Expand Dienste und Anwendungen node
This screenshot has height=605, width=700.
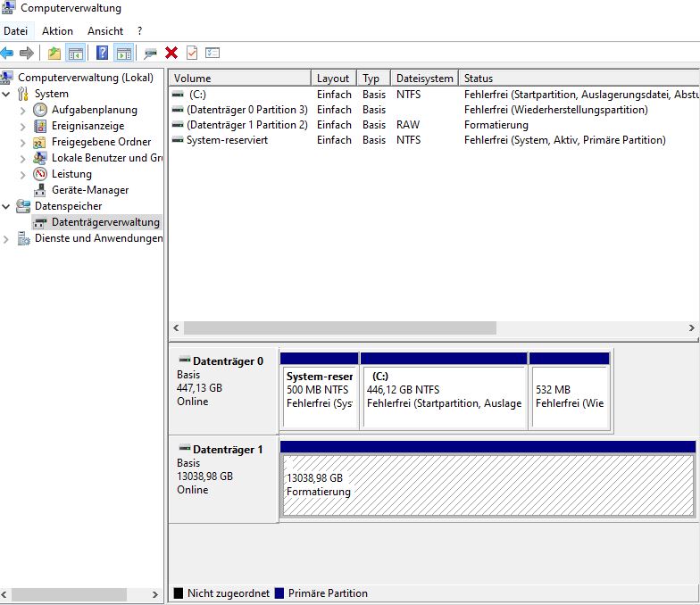click(x=7, y=238)
